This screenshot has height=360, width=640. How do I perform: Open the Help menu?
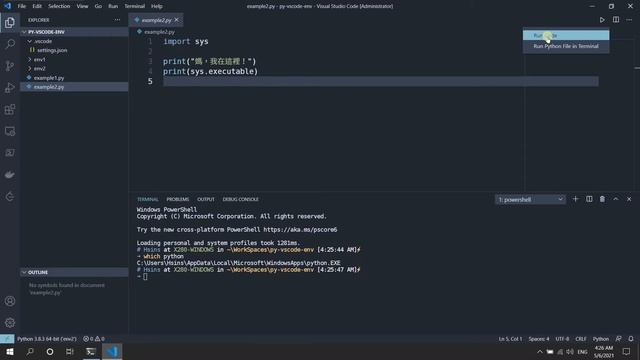(157, 6)
